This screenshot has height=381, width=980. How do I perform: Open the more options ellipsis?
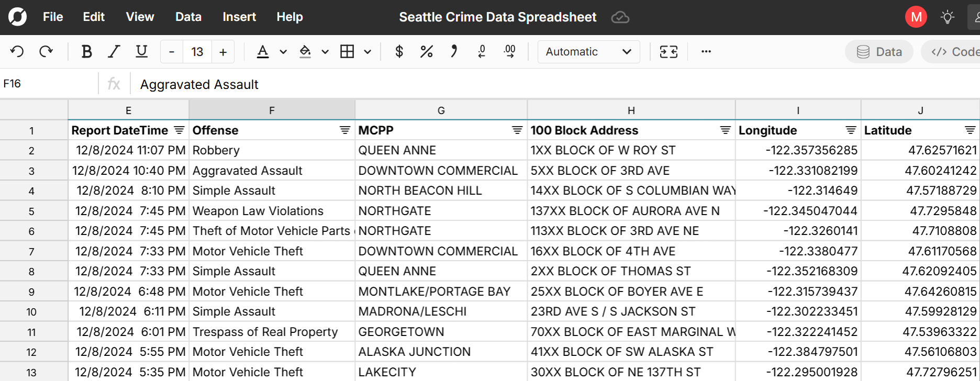point(706,51)
